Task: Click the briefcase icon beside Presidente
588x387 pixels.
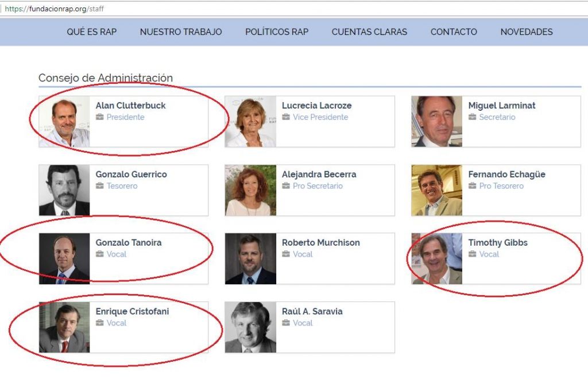Action: [100, 117]
